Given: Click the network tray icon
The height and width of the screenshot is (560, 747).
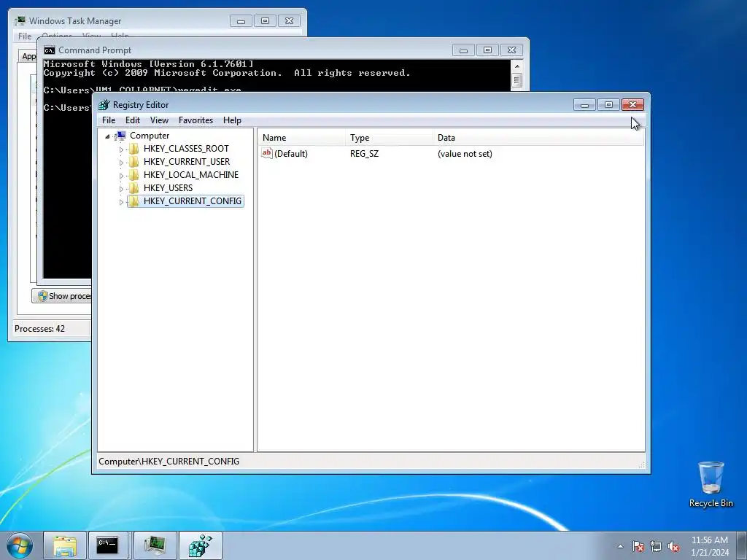Looking at the screenshot, I should [656, 546].
